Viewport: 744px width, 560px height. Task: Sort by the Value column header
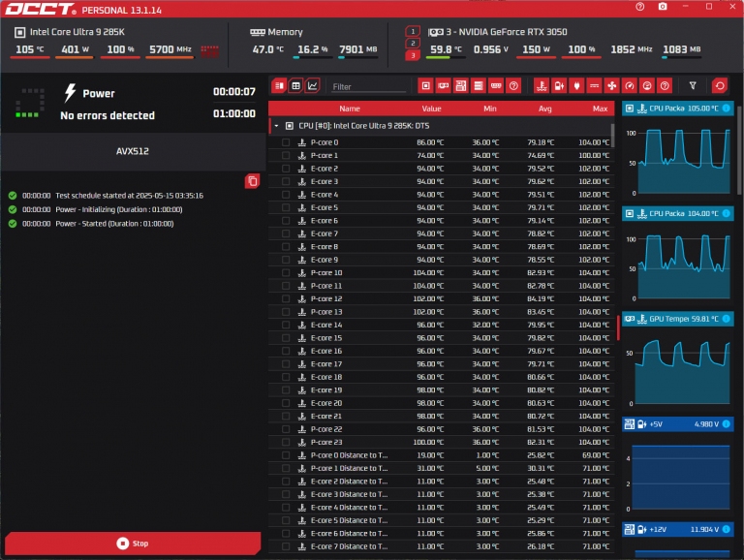[x=431, y=109]
